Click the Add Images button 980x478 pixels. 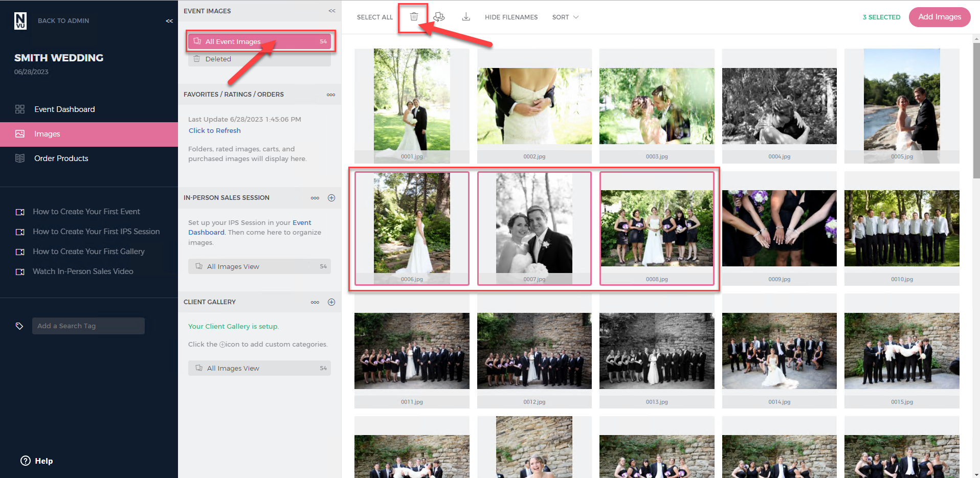pyautogui.click(x=940, y=17)
